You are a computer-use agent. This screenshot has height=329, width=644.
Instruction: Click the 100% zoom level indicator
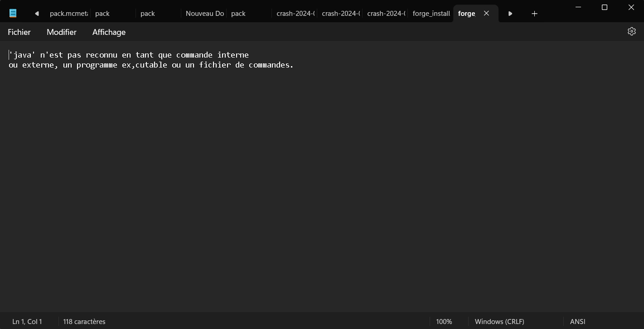(444, 321)
